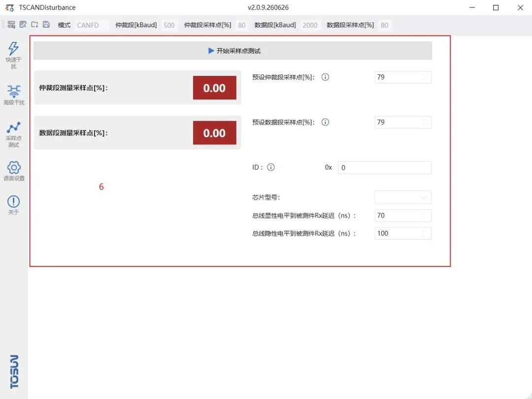Click the 数据段[kBaud] field showing 2000
This screenshot has width=532, height=399.
click(310, 25)
